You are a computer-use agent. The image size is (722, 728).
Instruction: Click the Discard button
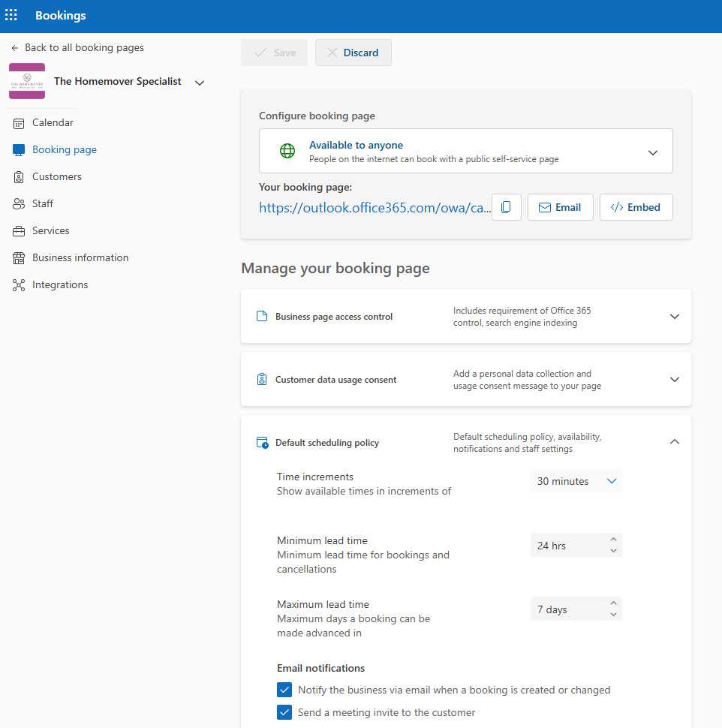point(353,53)
